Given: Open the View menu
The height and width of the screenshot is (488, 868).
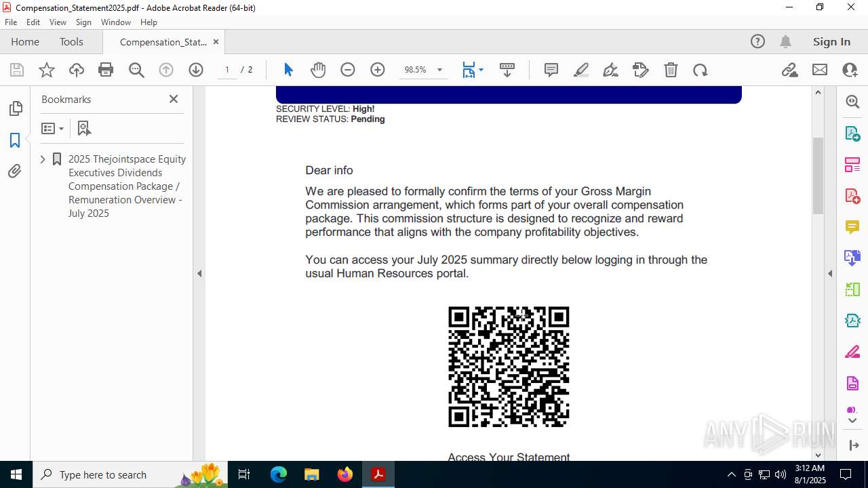Looking at the screenshot, I should click(58, 22).
